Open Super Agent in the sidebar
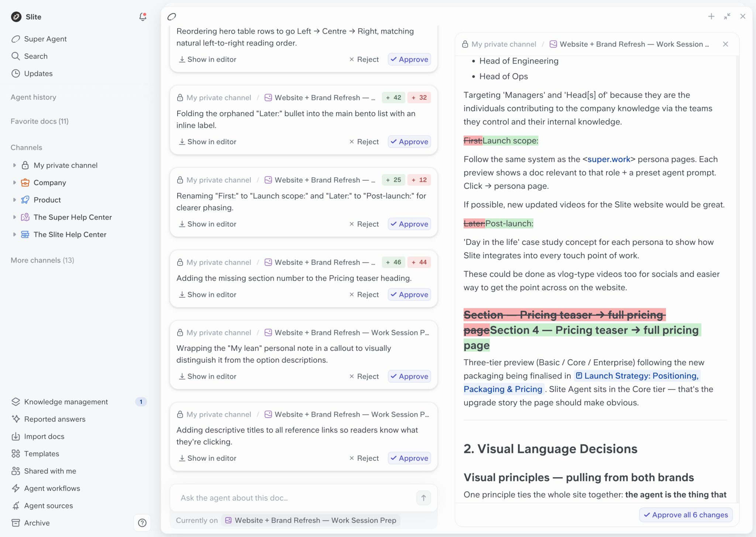Image resolution: width=756 pixels, height=537 pixels. tap(45, 39)
